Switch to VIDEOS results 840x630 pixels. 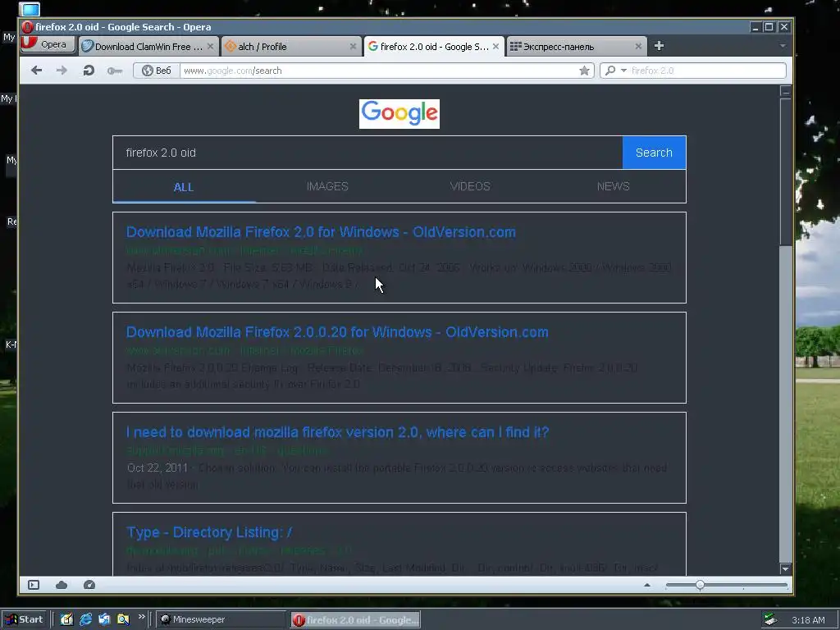(x=470, y=186)
